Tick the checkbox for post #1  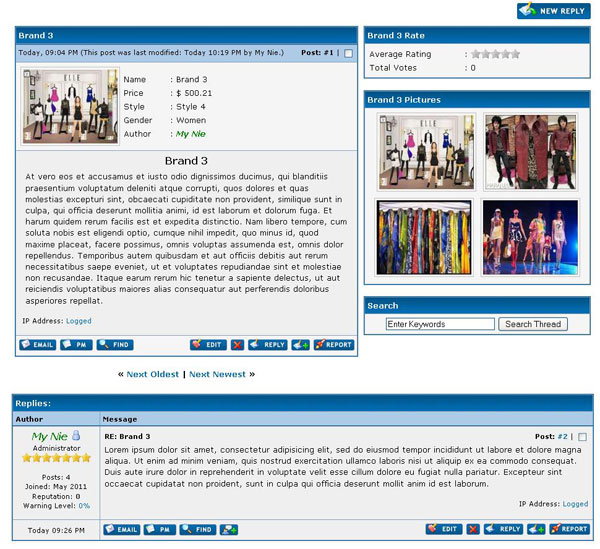(x=348, y=54)
